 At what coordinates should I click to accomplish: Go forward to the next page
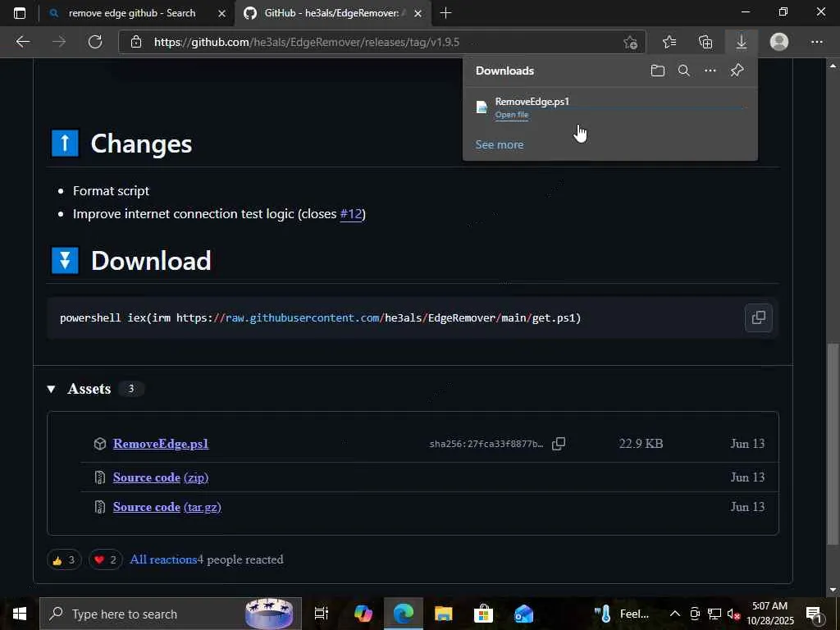(59, 42)
